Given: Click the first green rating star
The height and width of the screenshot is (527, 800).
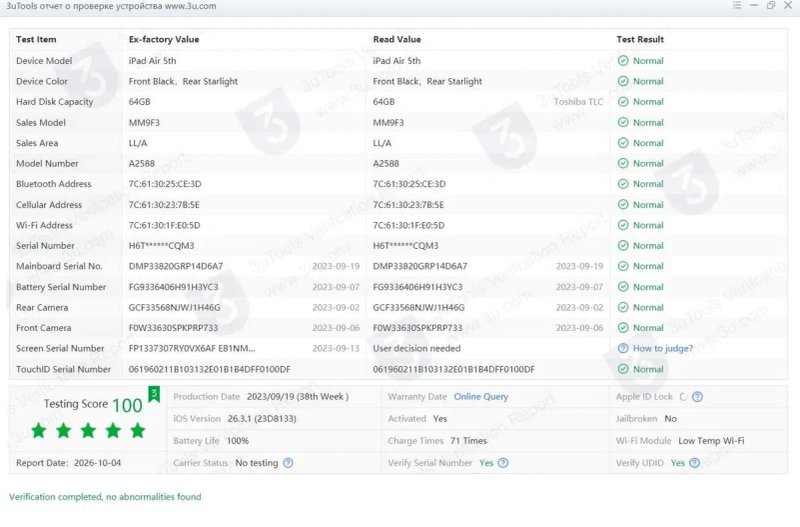Looking at the screenshot, I should 39,431.
